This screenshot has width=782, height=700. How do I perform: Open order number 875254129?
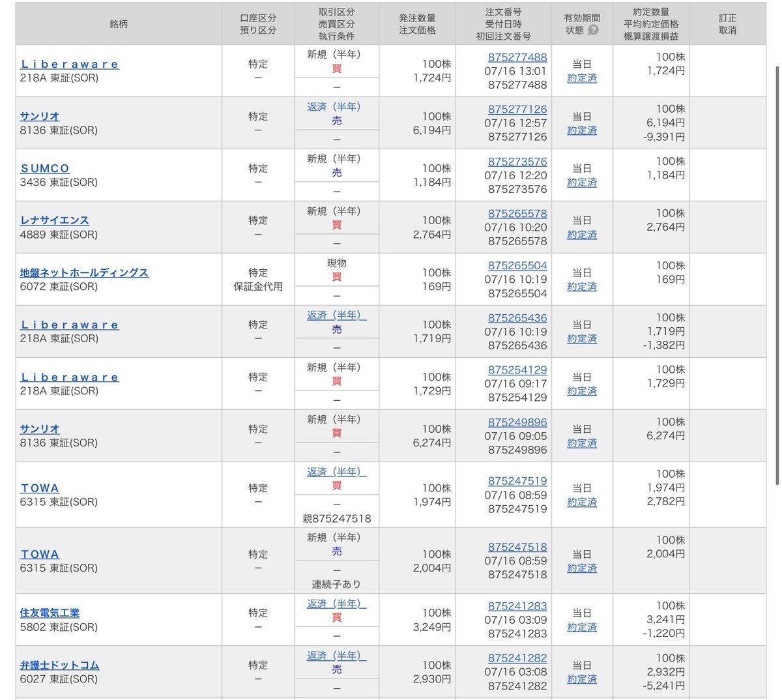(517, 370)
